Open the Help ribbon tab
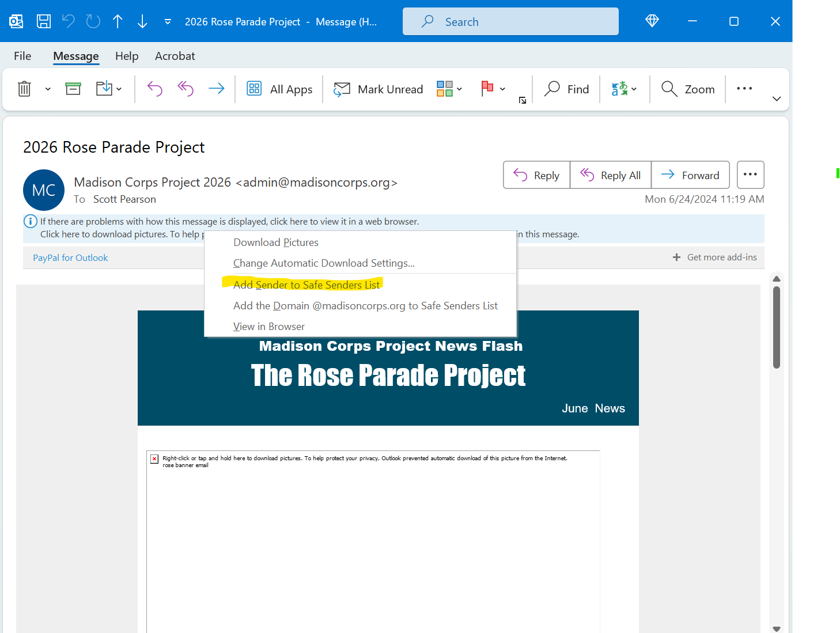 pyautogui.click(x=127, y=56)
